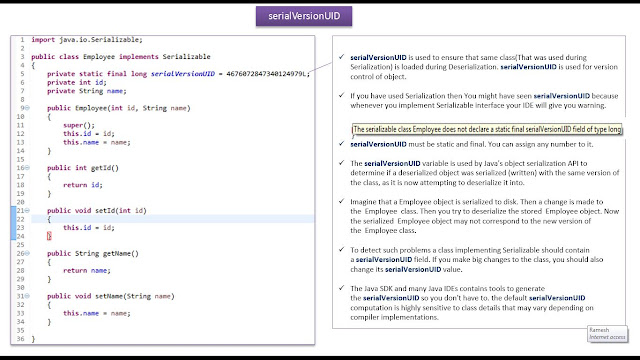The width and height of the screenshot is (640, 360).
Task: Collapse the getId method fold marker on line 16
Action: click(x=27, y=167)
